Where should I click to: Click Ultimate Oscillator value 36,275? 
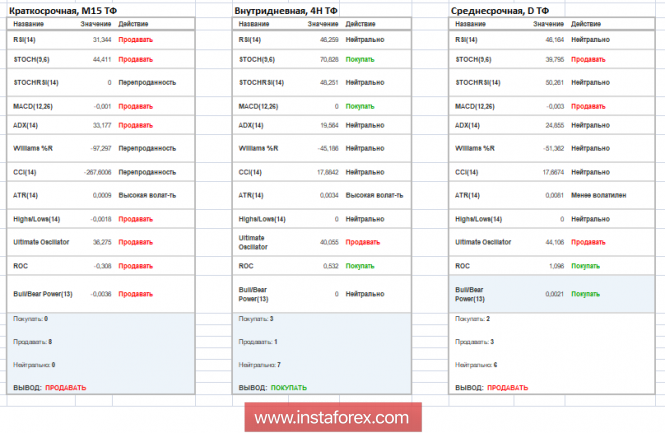[102, 242]
